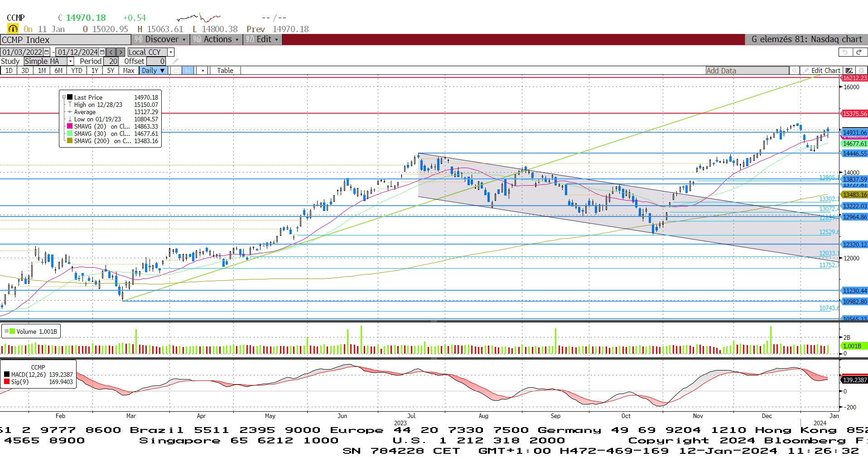Click the start date field 01/03/2022
The image size is (868, 476).
[x=22, y=52]
